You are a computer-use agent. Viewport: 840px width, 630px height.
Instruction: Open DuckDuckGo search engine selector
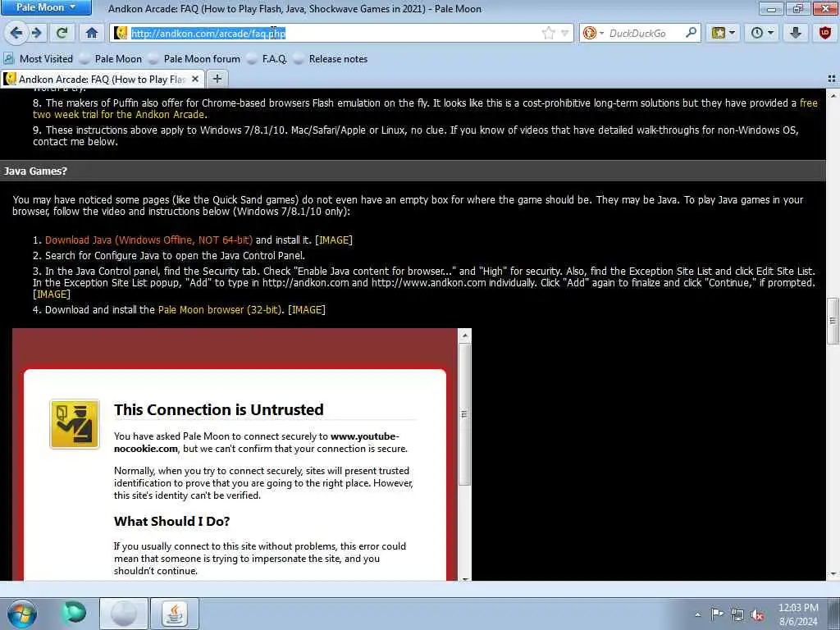click(x=594, y=33)
